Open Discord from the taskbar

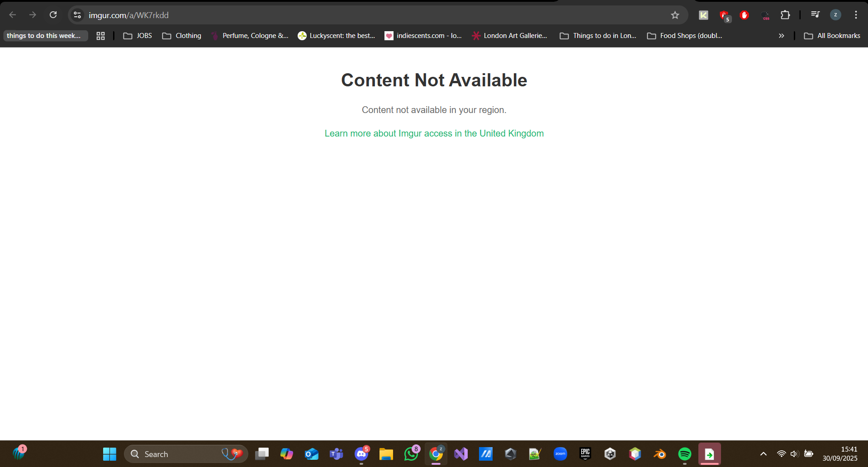coord(361,454)
